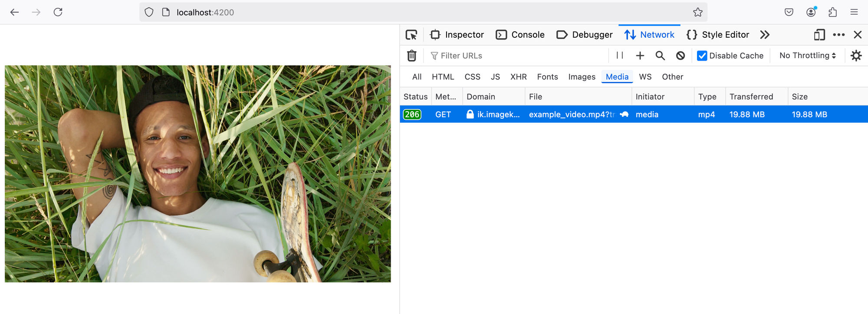
Task: Switch to the Console tab
Action: (520, 35)
